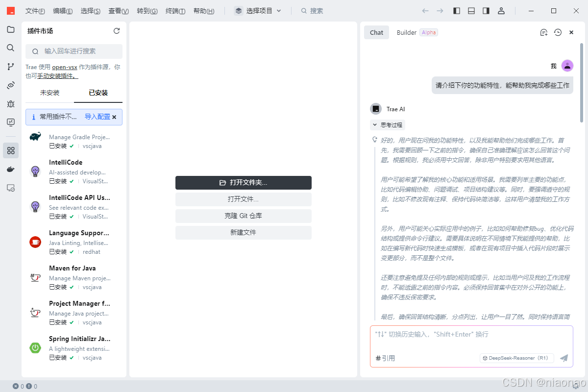588x392 pixels.
Task: Click the Maven for Java plugin icon
Action: [35, 277]
